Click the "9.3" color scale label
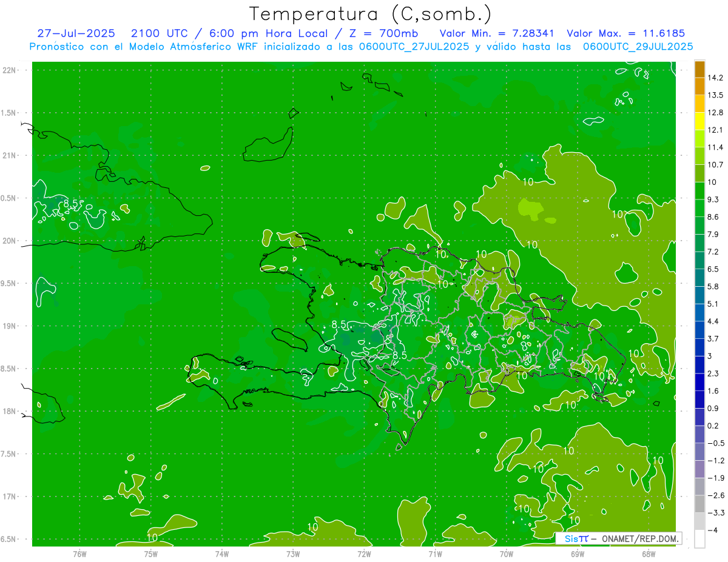Screen dimensions: 728x562 pyautogui.click(x=713, y=199)
